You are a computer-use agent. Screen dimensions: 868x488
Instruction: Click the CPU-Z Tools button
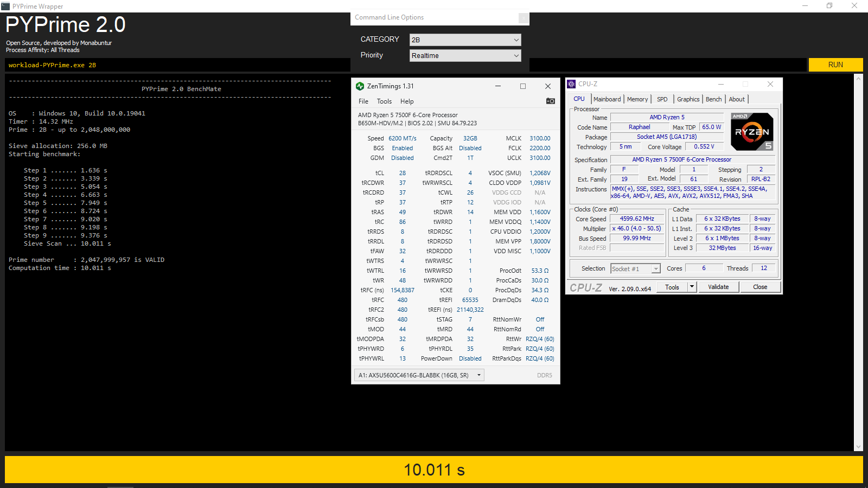tap(672, 287)
